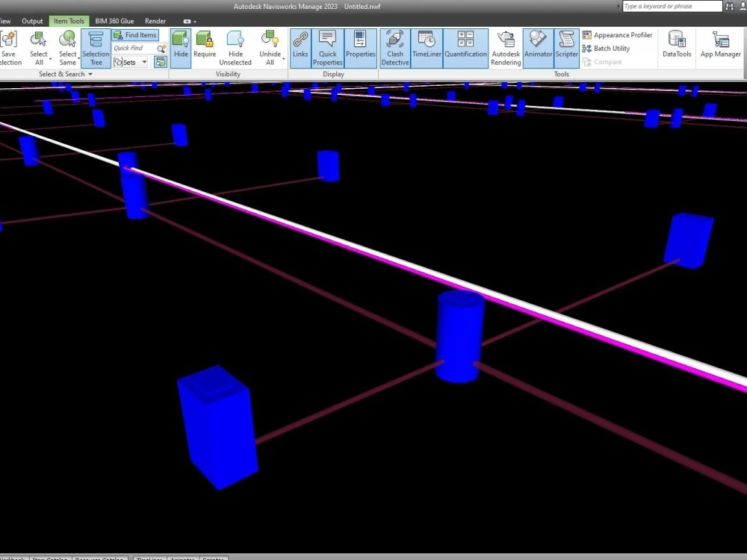Run the Batch Utility
The height and width of the screenshot is (560, 747).
click(613, 48)
